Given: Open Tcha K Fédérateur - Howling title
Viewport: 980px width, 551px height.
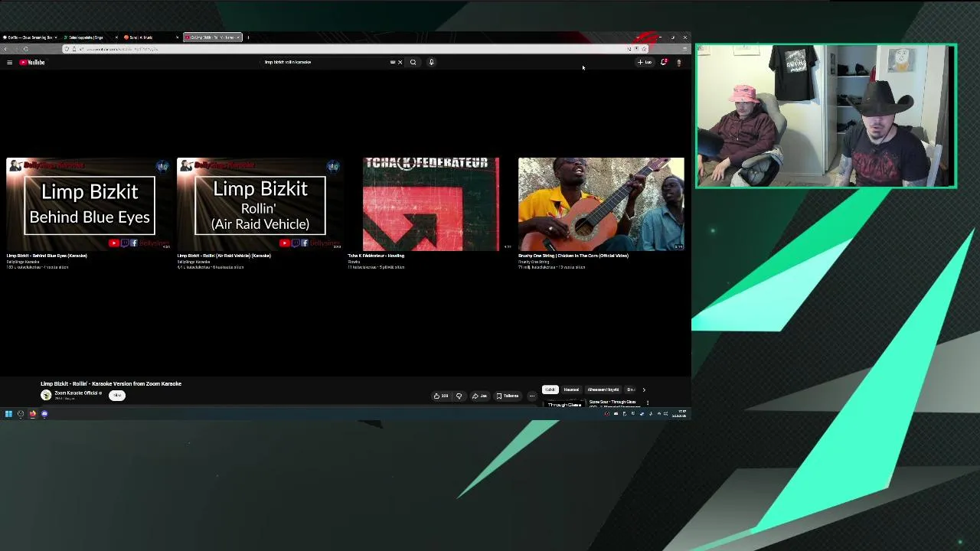Looking at the screenshot, I should (376, 256).
